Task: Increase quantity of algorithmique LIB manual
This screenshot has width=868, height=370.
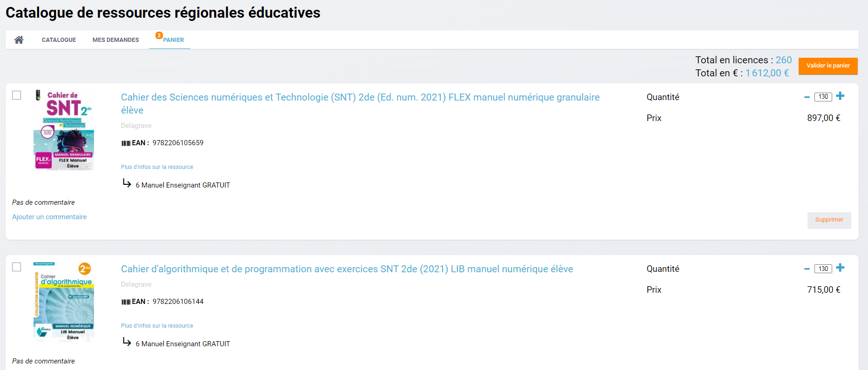Action: click(840, 268)
